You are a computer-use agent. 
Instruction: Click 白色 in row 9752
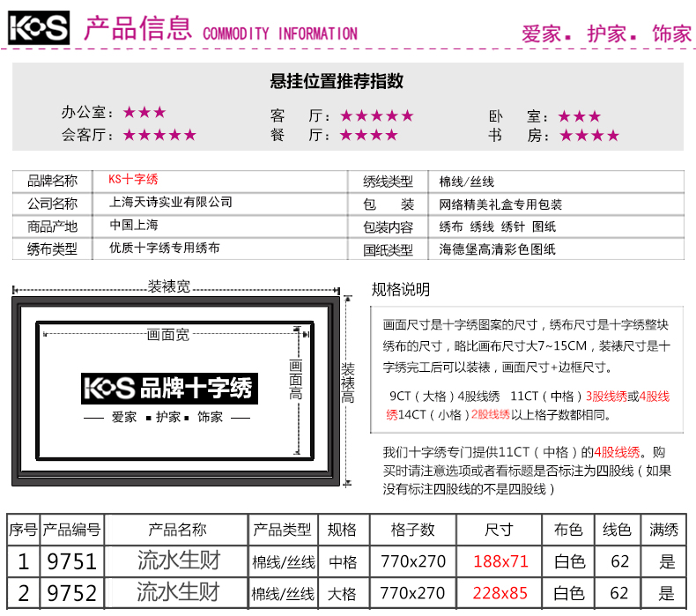point(569,593)
